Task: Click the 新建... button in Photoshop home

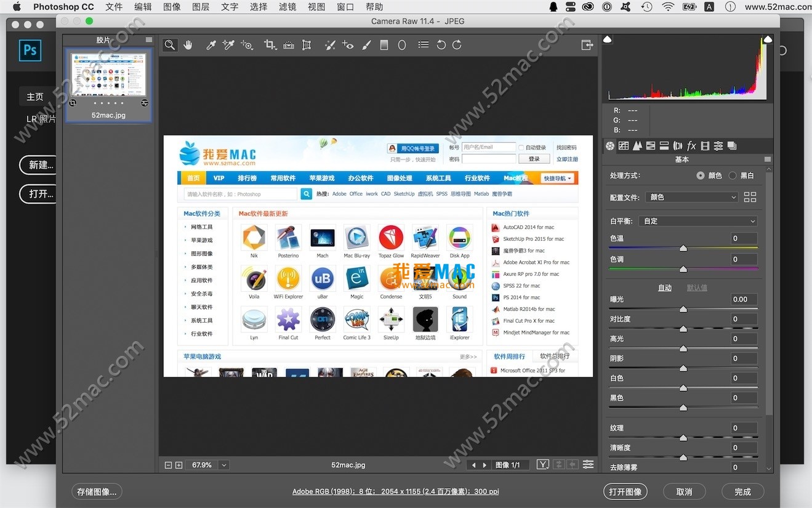Action: [x=41, y=164]
